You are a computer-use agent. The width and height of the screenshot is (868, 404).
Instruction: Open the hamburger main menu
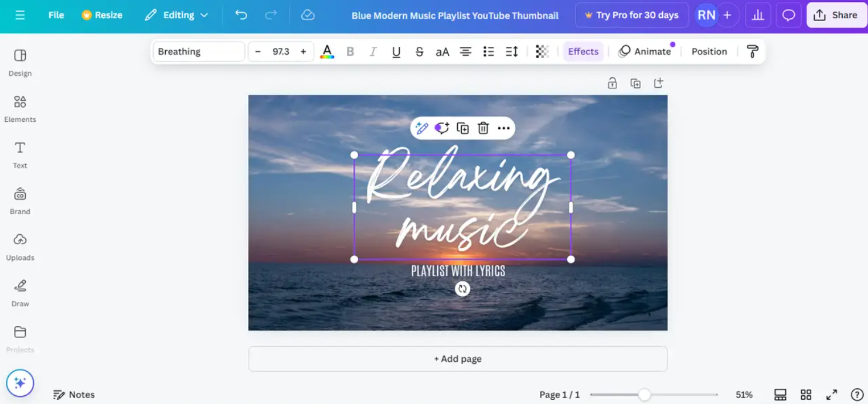20,15
